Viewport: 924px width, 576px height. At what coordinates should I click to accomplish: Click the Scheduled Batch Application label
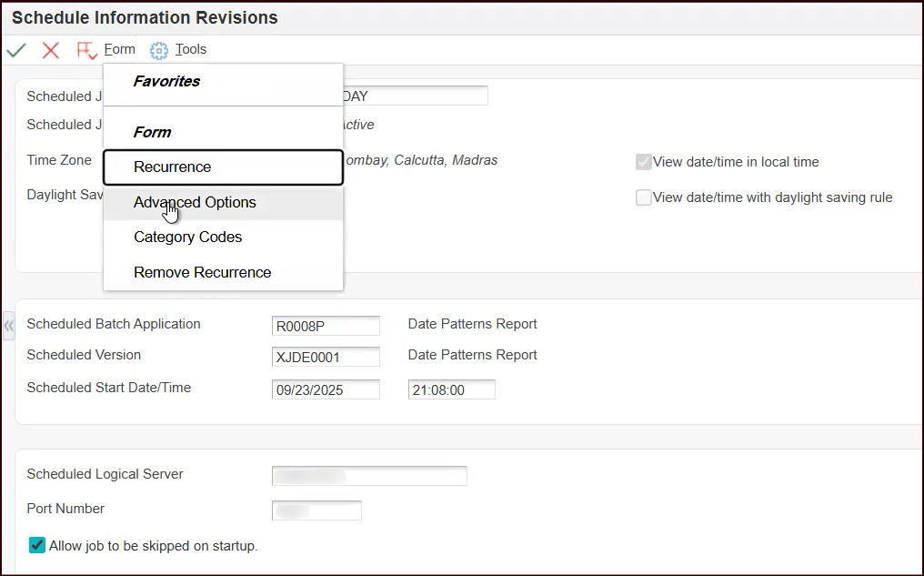[114, 324]
